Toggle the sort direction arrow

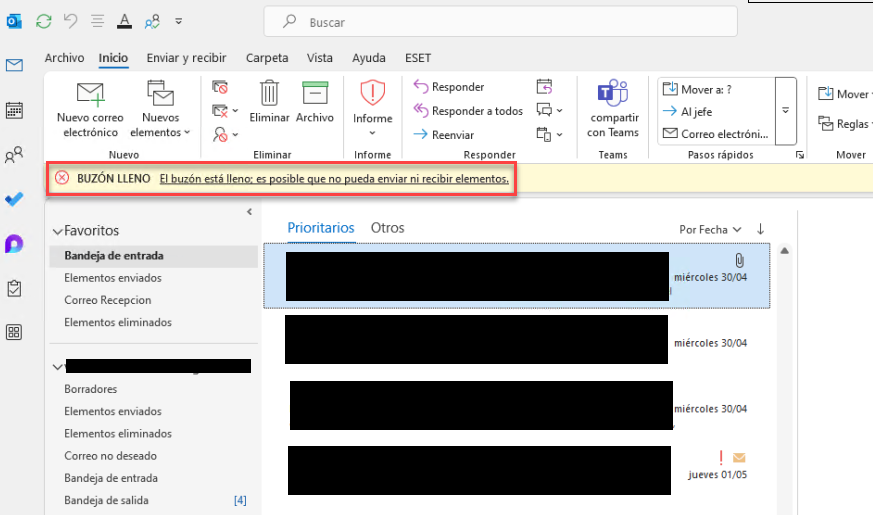760,229
